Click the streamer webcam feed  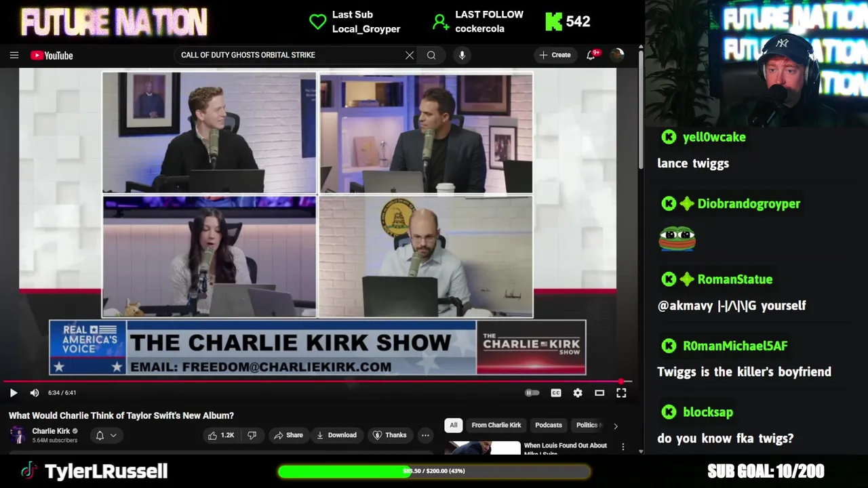pyautogui.click(x=756, y=64)
